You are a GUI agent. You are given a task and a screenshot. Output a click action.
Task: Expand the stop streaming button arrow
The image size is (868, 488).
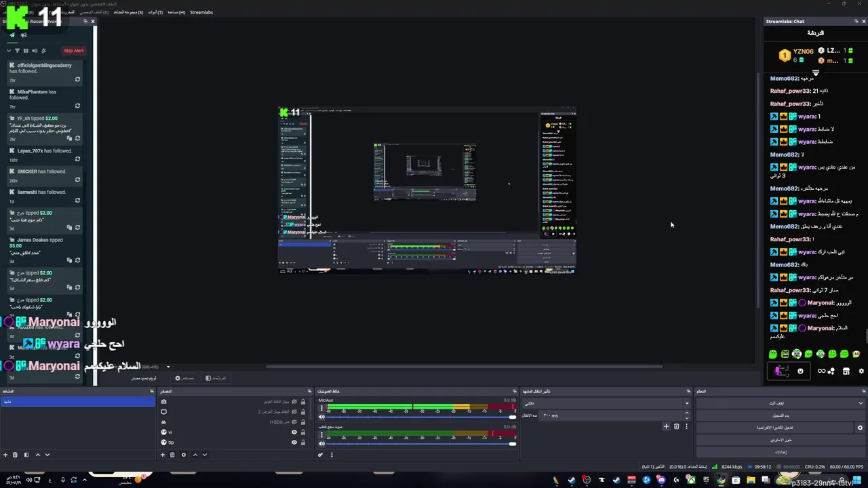point(861,403)
